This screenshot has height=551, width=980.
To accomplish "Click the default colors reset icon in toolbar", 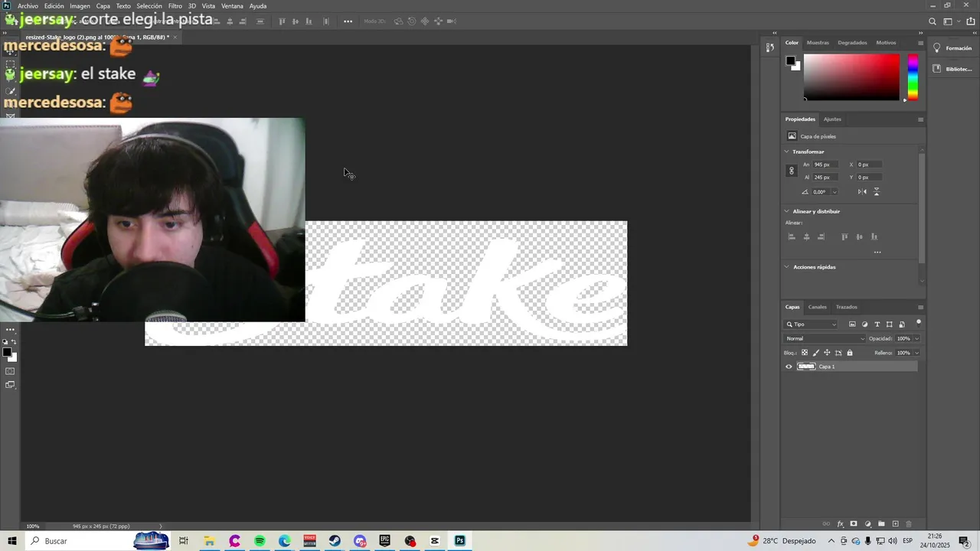I will [5, 342].
